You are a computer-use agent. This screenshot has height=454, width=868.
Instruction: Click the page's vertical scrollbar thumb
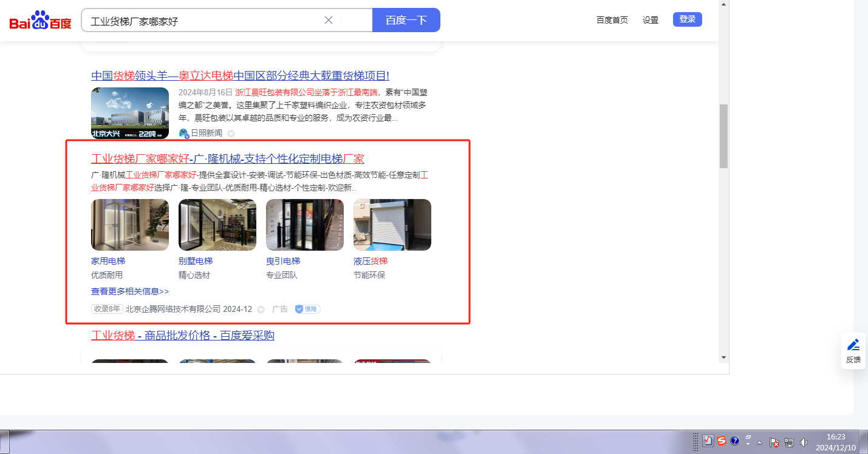[x=723, y=135]
